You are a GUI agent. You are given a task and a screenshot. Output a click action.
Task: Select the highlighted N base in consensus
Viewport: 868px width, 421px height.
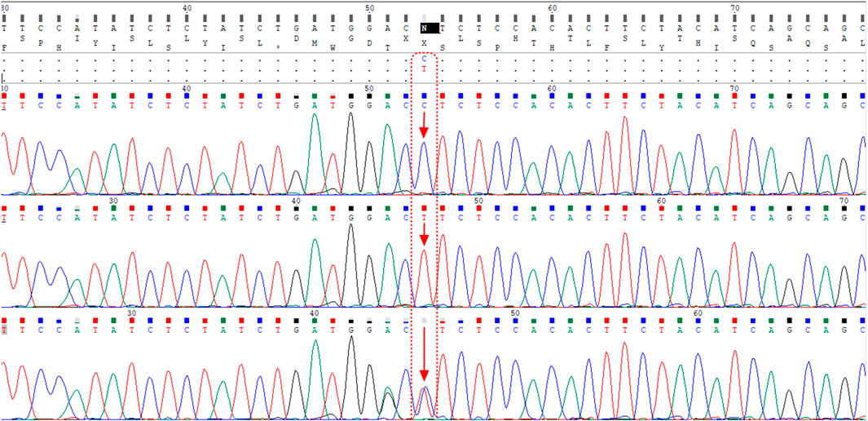[424, 29]
